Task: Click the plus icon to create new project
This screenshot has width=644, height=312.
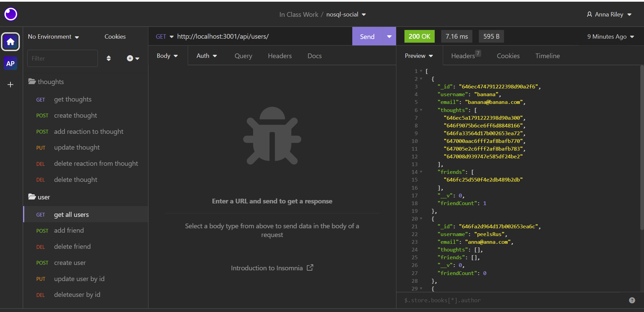Action: [10, 84]
